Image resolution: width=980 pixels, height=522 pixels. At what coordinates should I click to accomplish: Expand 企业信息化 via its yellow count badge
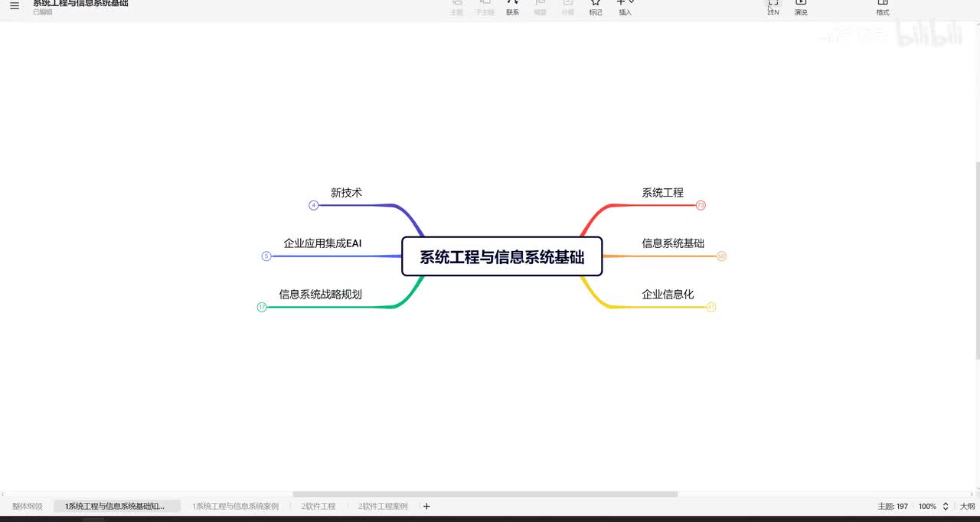710,307
